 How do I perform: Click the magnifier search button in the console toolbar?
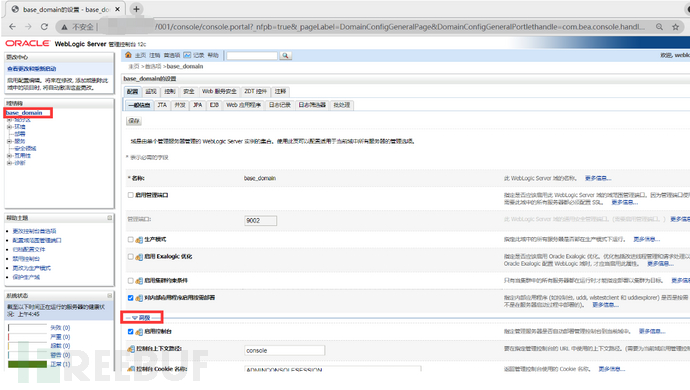(x=286, y=55)
